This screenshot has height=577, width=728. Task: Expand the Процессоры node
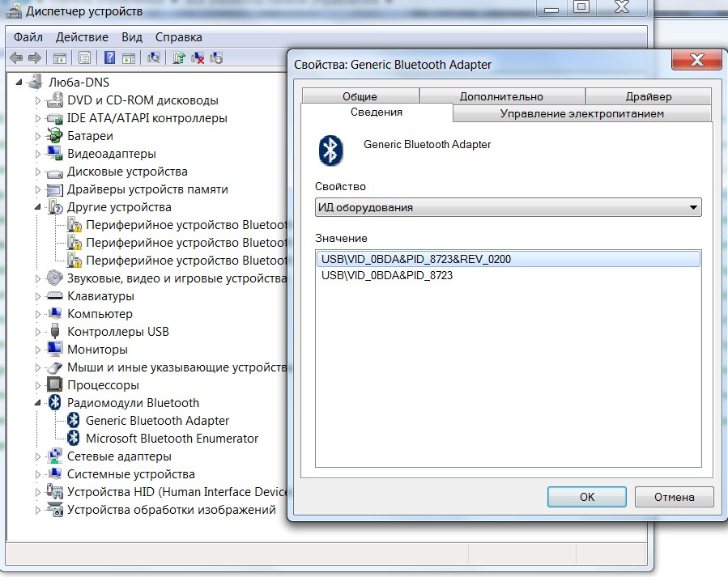38,385
